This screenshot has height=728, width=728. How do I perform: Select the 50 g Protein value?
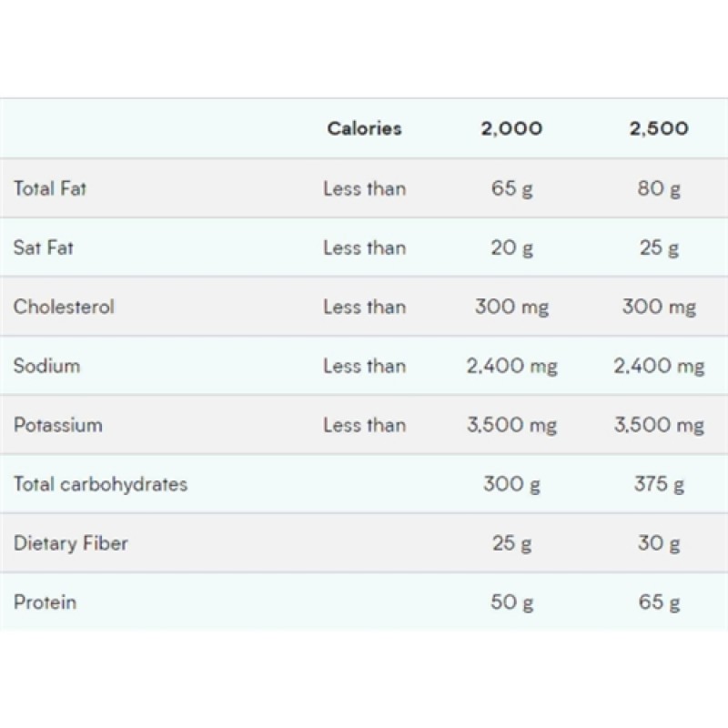[511, 602]
